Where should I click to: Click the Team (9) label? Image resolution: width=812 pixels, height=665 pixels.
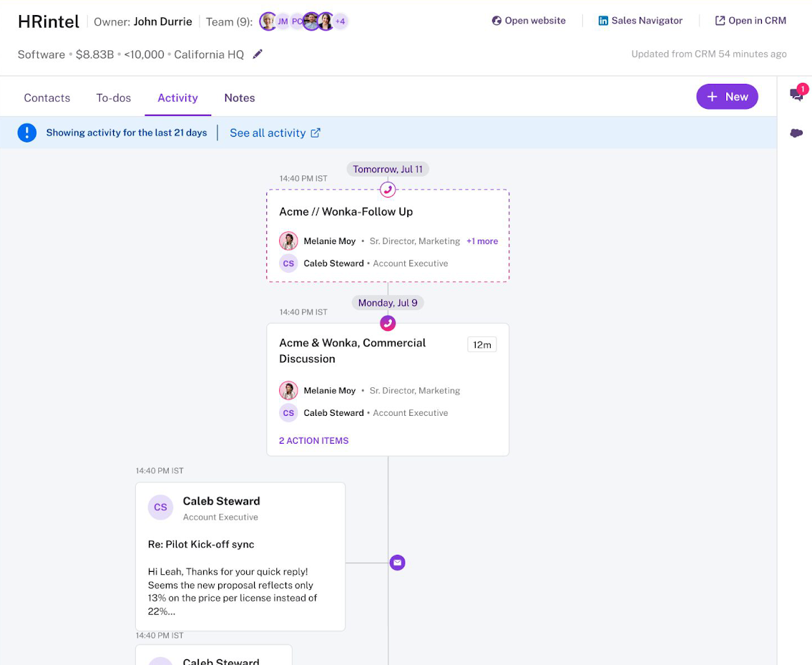click(x=229, y=21)
